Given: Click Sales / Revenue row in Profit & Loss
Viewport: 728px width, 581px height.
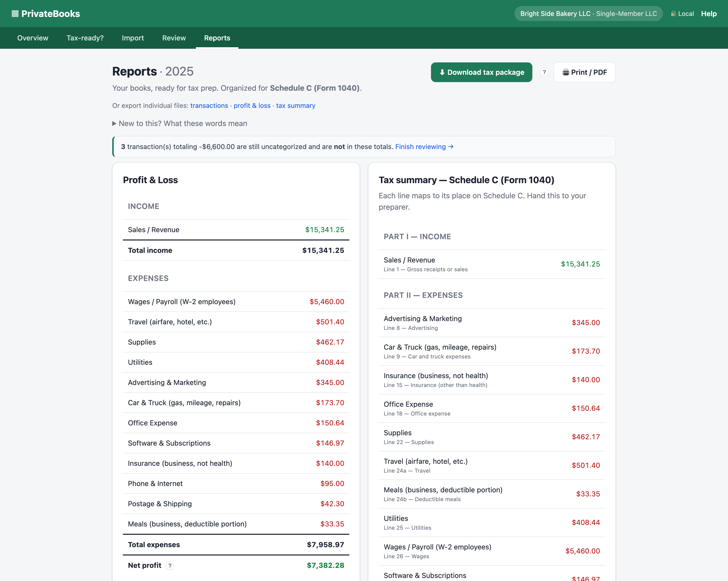Looking at the screenshot, I should point(236,230).
